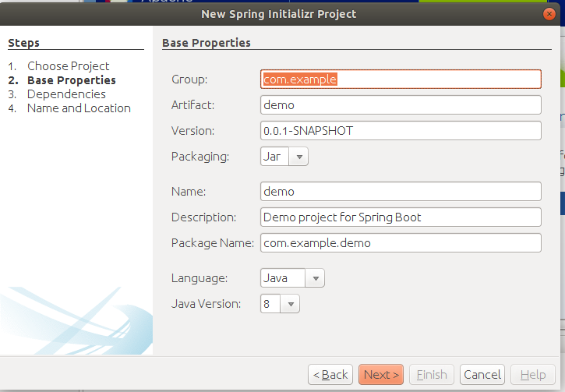Click the Version field showing 0.0.1-SNAPSHOT
Image resolution: width=565 pixels, height=392 pixels.
pos(401,130)
